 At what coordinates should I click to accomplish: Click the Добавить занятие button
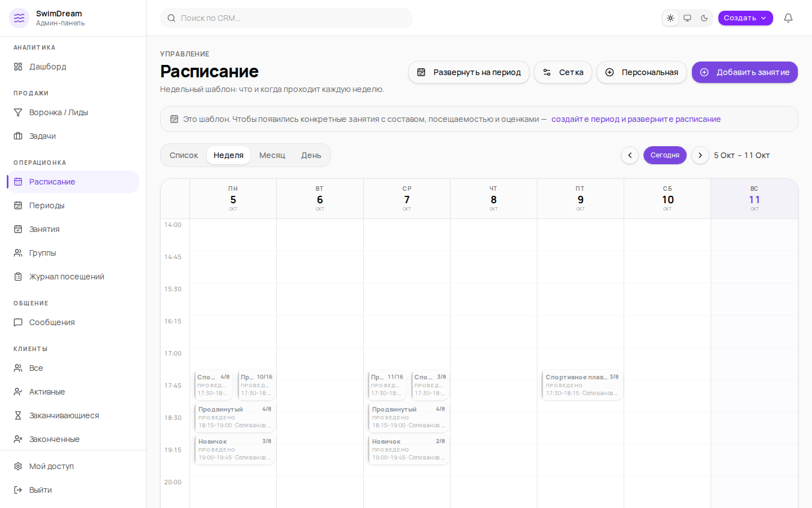(x=745, y=72)
